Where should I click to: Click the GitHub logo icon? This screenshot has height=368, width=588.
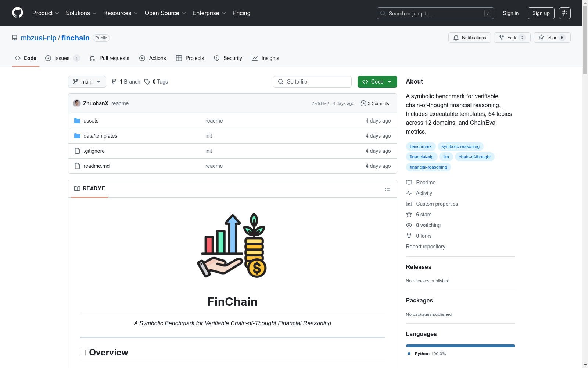click(x=18, y=13)
